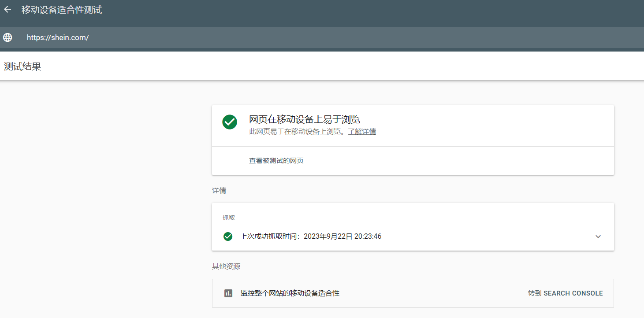Click the 抓取 label
The width and height of the screenshot is (644, 318).
coord(229,218)
